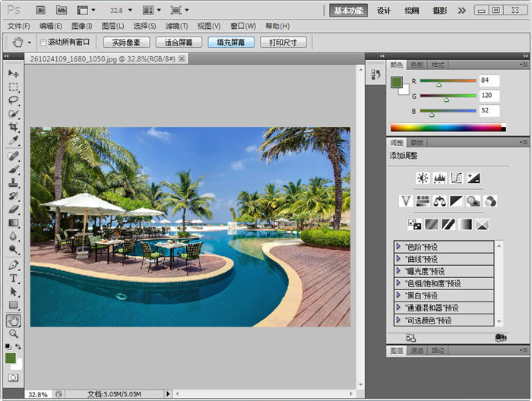Select the Horizontal Type tool

coord(13,279)
